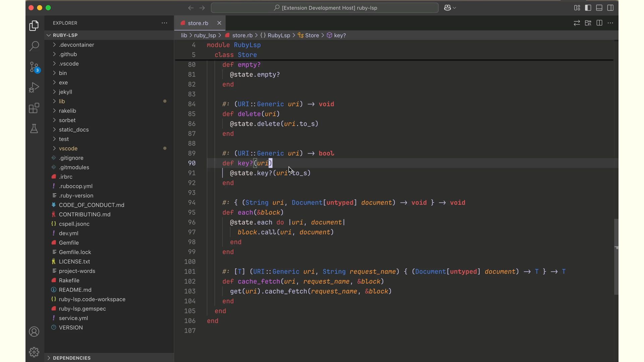Click the Accounts icon in activity bar
This screenshot has width=644, height=362.
34,332
